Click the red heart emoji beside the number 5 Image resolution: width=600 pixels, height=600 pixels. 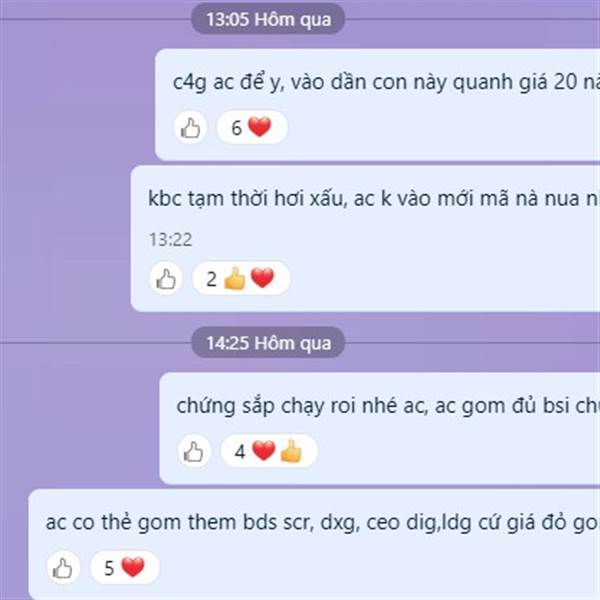pyautogui.click(x=133, y=567)
